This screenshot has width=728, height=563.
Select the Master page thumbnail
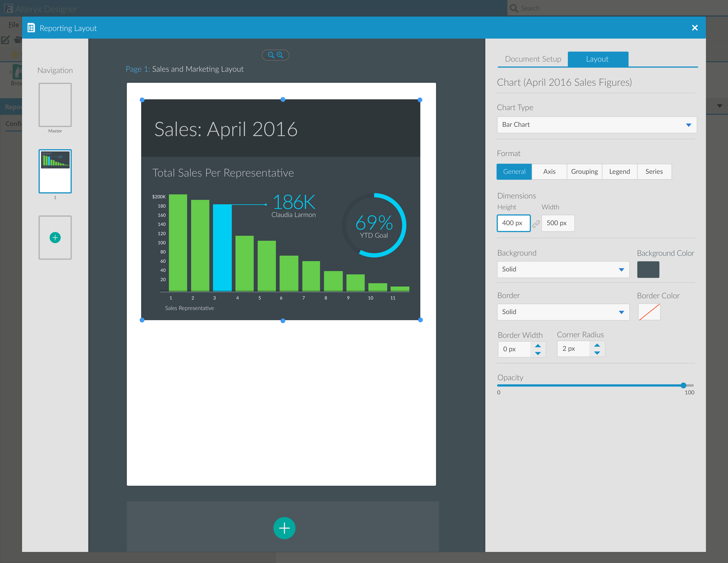55,105
